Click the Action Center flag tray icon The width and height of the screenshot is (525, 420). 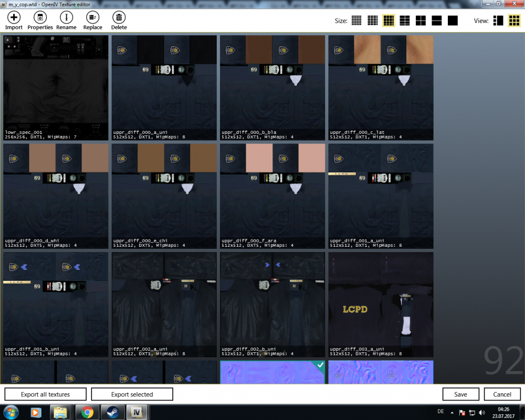point(462,413)
